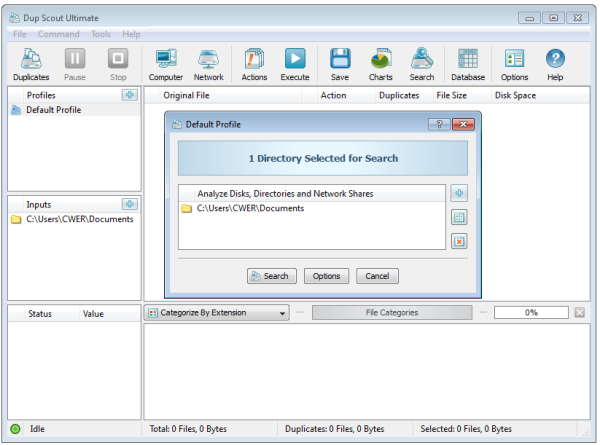Viewport: 600px width, 445px height.
Task: Open the Charts toolbar icon
Action: 380,64
